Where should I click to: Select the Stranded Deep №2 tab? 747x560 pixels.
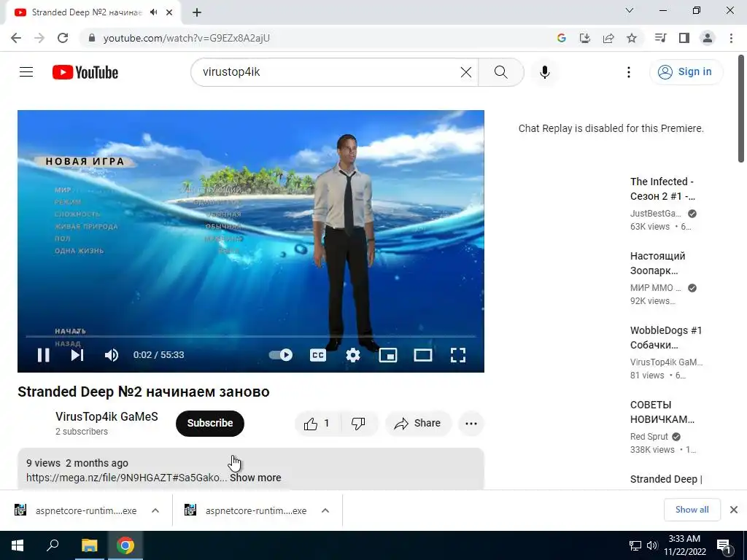click(86, 12)
